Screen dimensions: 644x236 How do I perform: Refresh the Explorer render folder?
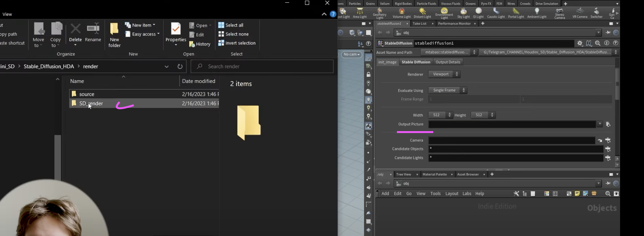(180, 66)
